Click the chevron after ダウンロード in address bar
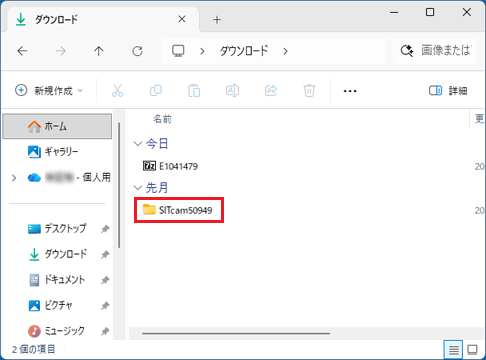The width and height of the screenshot is (486, 360). (285, 51)
